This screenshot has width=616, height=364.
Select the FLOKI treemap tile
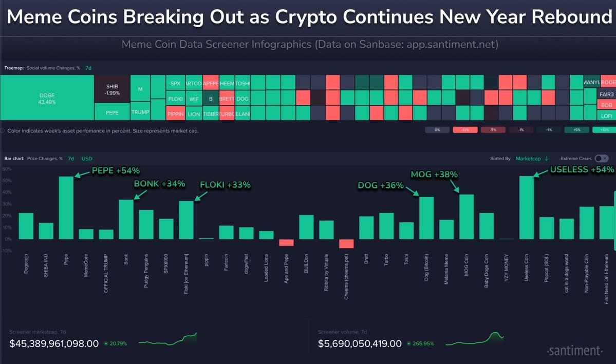(x=176, y=98)
